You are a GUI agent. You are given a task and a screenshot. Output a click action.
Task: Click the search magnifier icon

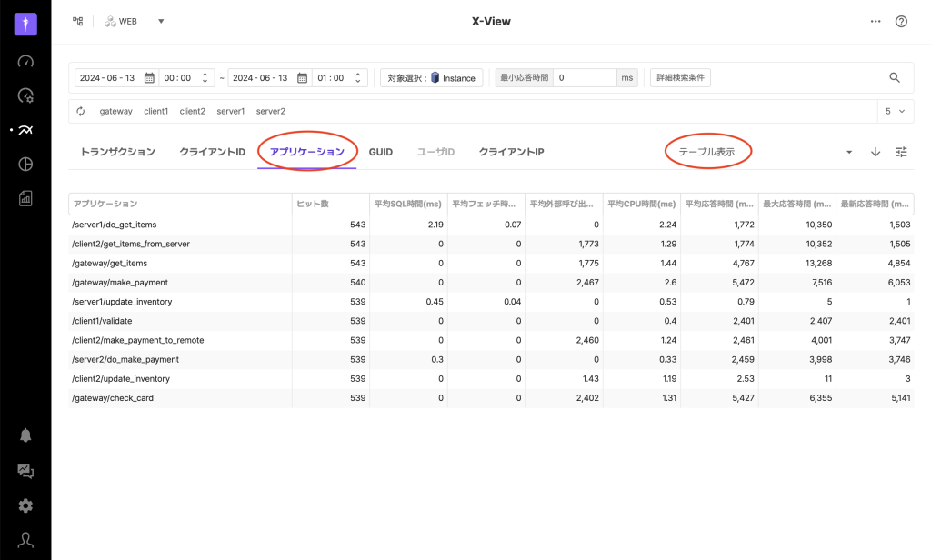[895, 78]
